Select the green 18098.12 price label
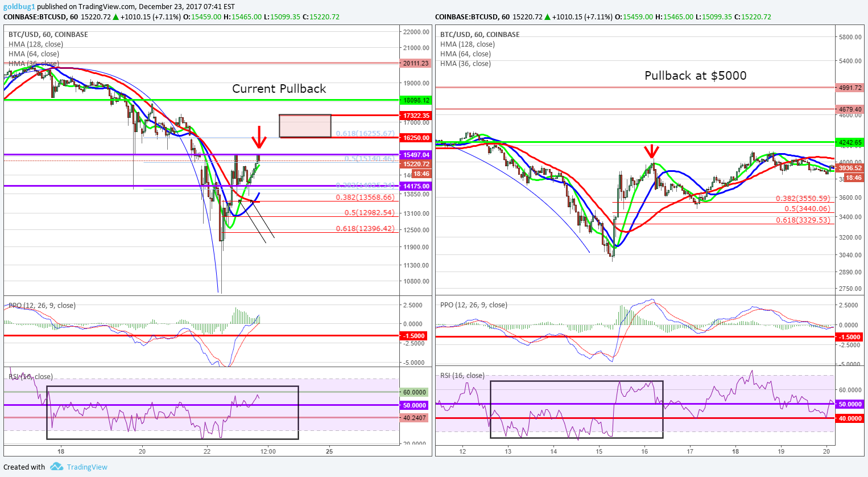The width and height of the screenshot is (868, 477). 416,100
